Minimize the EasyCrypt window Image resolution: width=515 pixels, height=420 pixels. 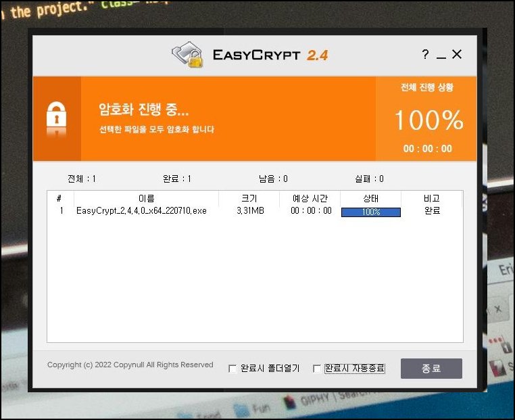(441, 58)
